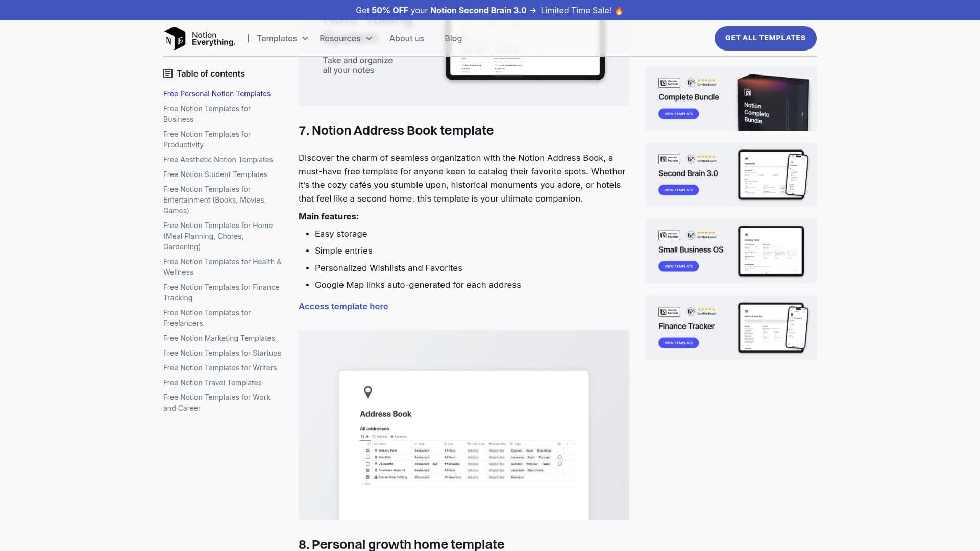Screen dimensions: 980x551
Task: Click the Personalized Wishlists and Favorites bullet
Action: (388, 268)
